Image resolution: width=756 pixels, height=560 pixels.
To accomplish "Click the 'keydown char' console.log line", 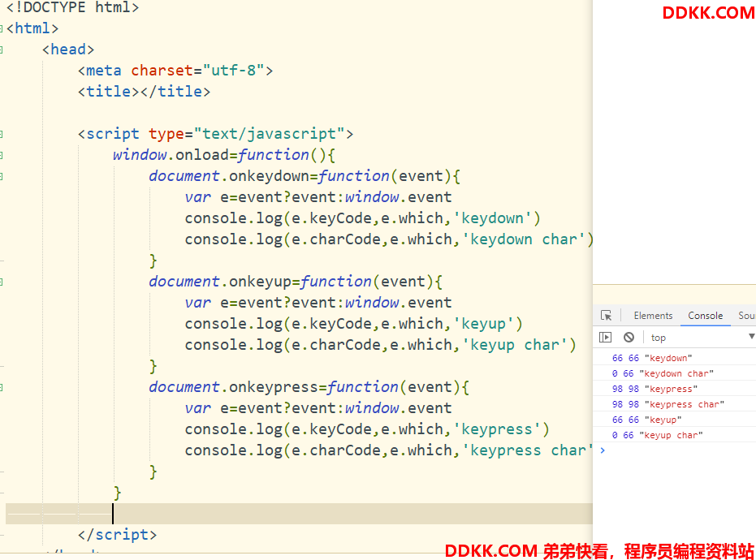I will pyautogui.click(x=389, y=239).
